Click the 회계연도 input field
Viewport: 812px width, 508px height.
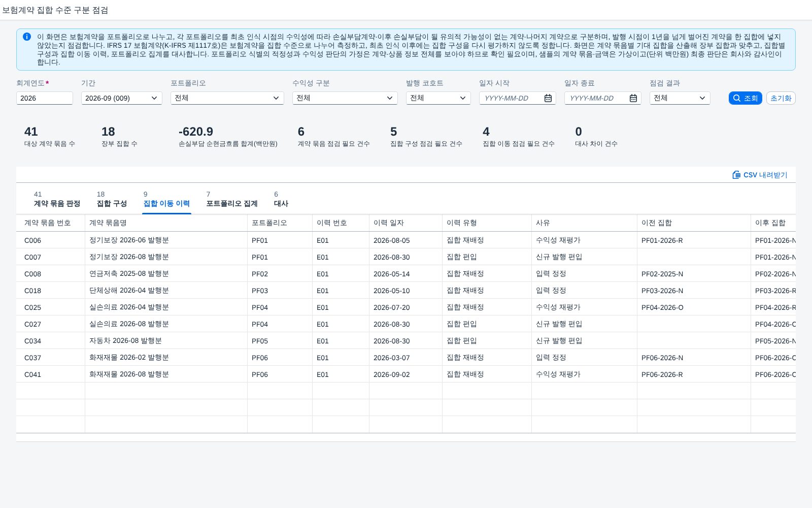(45, 98)
